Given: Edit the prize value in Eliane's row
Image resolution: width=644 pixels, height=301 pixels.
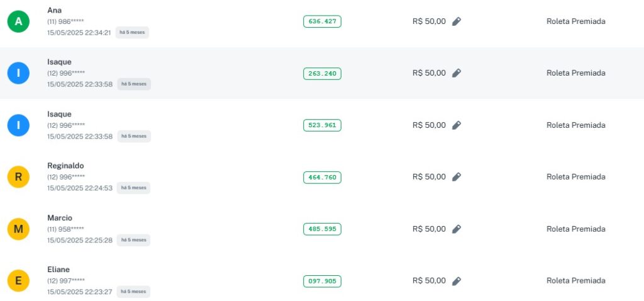Looking at the screenshot, I should coord(457,281).
